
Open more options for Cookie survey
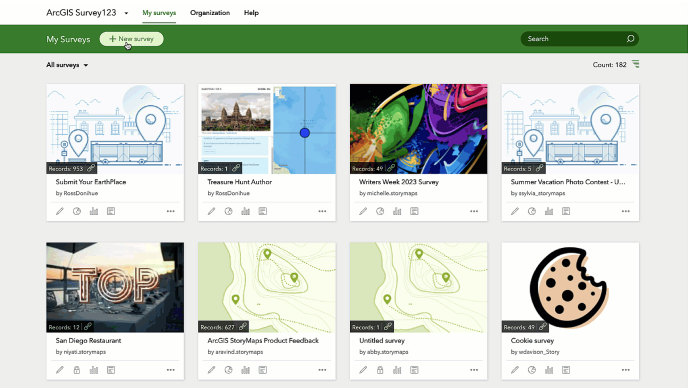626,370
